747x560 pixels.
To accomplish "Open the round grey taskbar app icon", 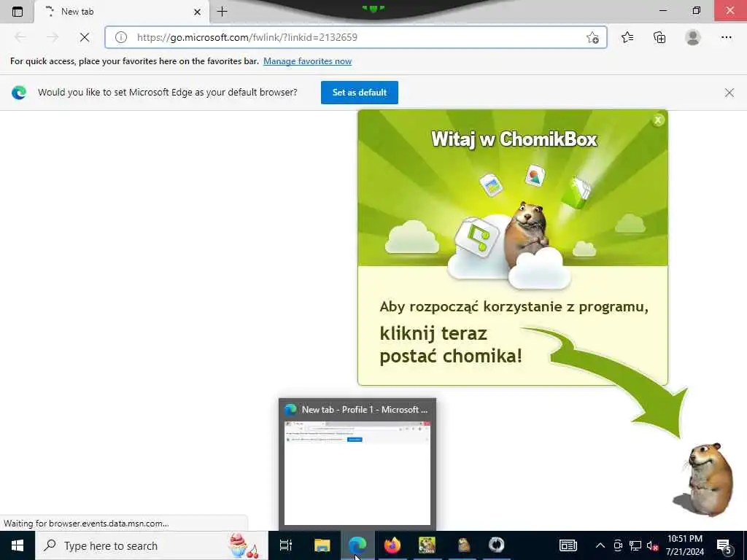I will 496,545.
